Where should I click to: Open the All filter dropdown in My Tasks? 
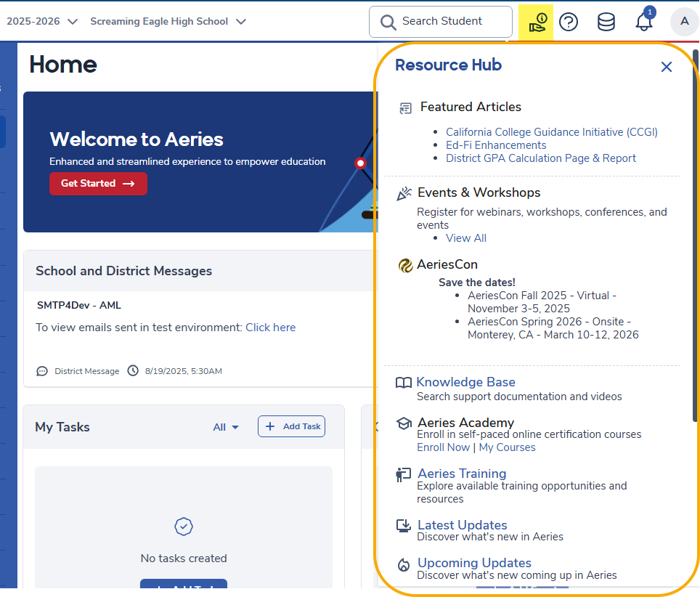(226, 427)
